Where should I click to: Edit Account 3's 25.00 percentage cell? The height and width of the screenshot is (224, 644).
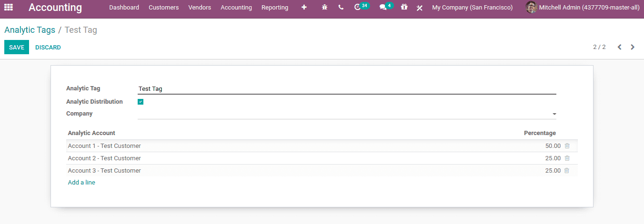coord(553,170)
